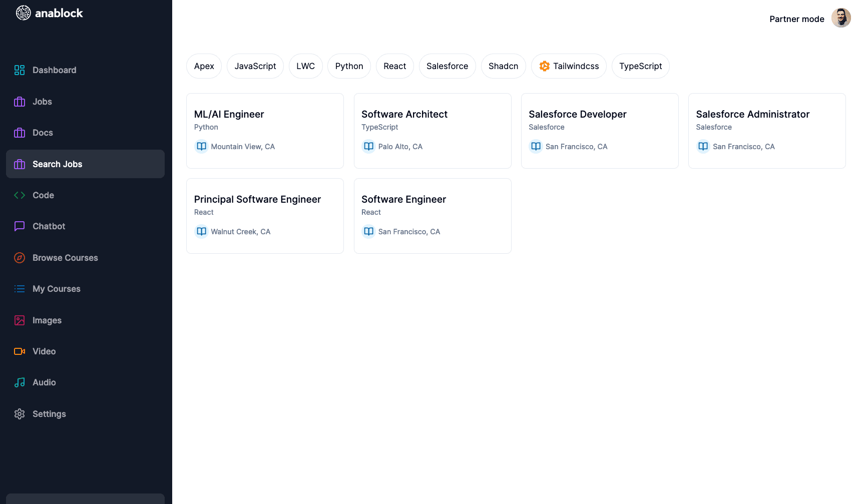Open the Software Architect job title
860x504 pixels.
[x=404, y=114]
